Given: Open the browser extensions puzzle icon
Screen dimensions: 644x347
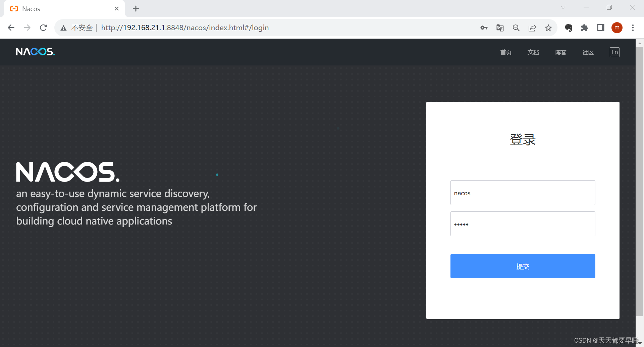Looking at the screenshot, I should pos(585,28).
